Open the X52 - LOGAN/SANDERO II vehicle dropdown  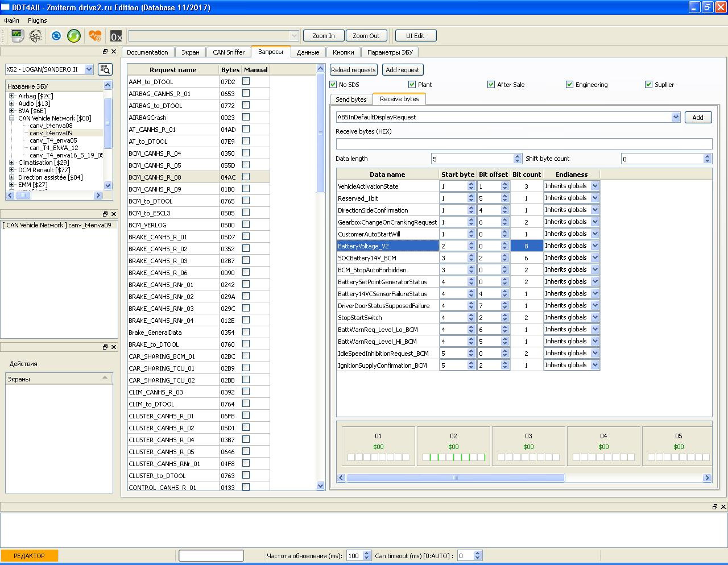point(89,69)
